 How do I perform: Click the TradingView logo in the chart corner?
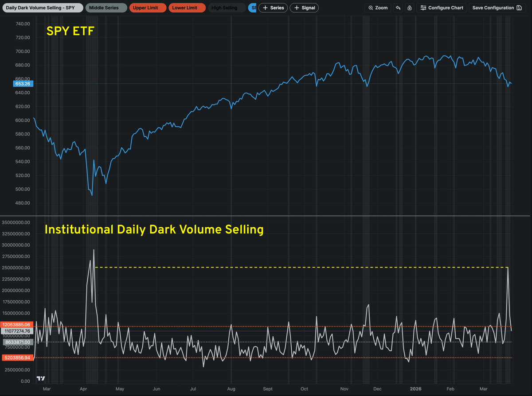tap(41, 378)
